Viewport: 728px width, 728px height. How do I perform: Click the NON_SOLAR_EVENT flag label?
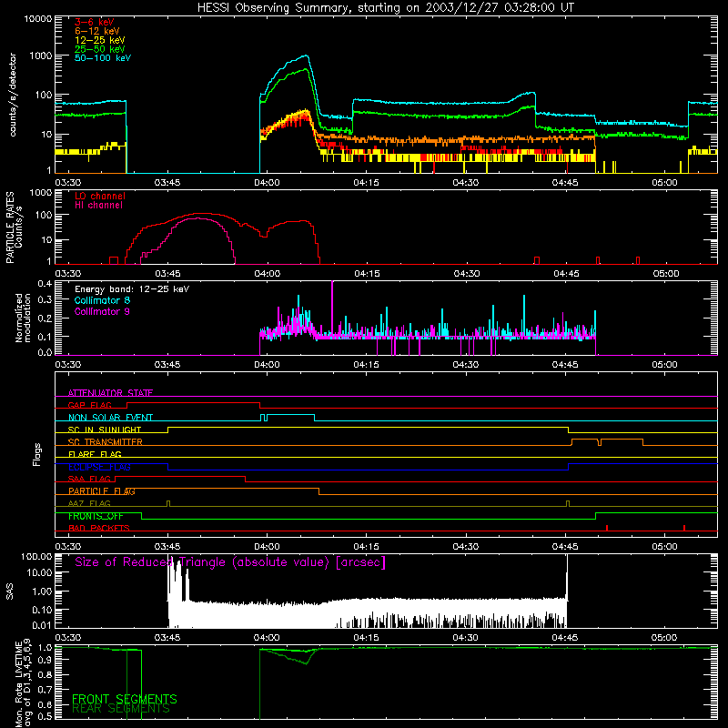click(x=110, y=418)
